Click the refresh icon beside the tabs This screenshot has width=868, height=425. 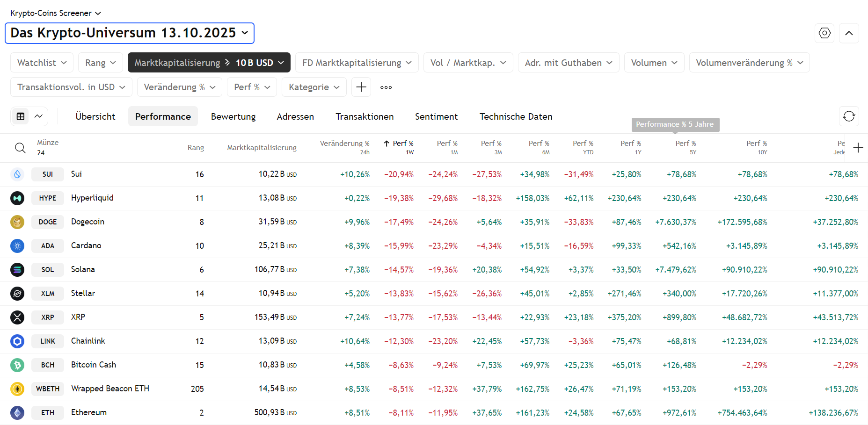[849, 116]
